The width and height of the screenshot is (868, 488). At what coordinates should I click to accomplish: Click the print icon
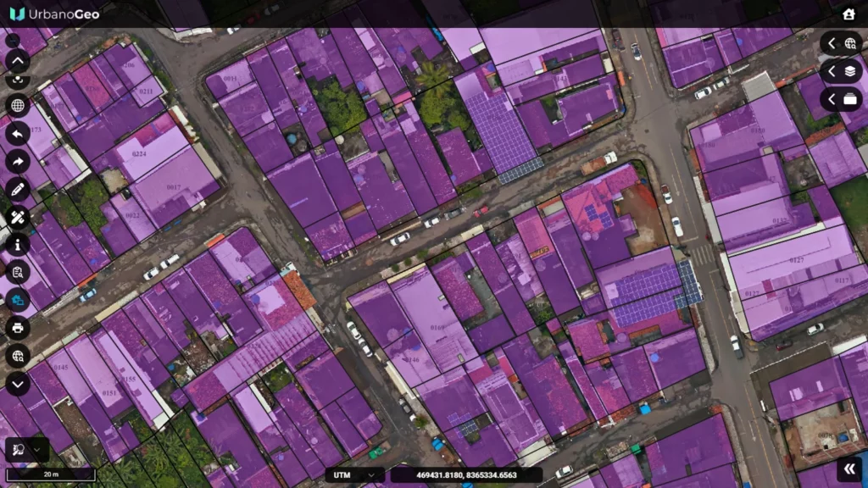[18, 328]
